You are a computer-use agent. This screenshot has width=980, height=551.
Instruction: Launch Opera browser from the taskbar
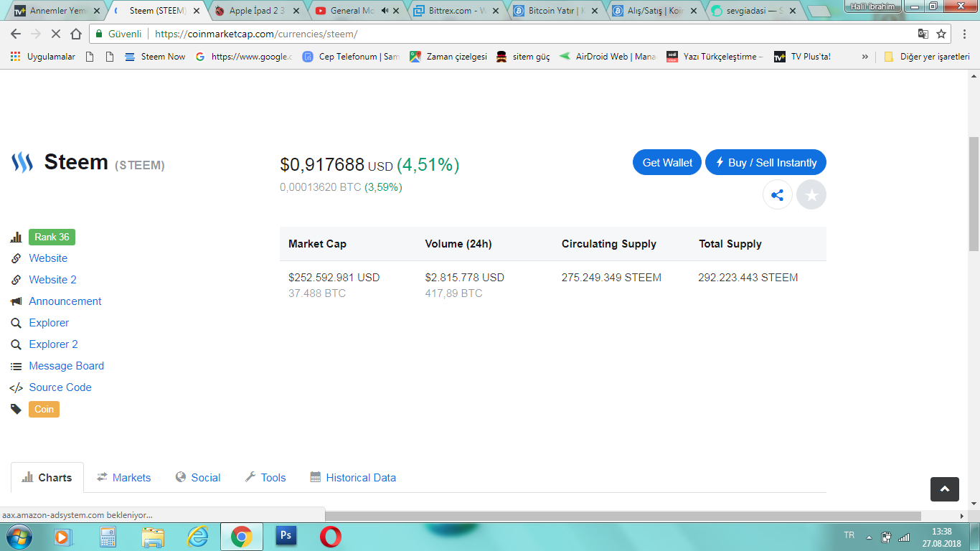click(x=330, y=537)
